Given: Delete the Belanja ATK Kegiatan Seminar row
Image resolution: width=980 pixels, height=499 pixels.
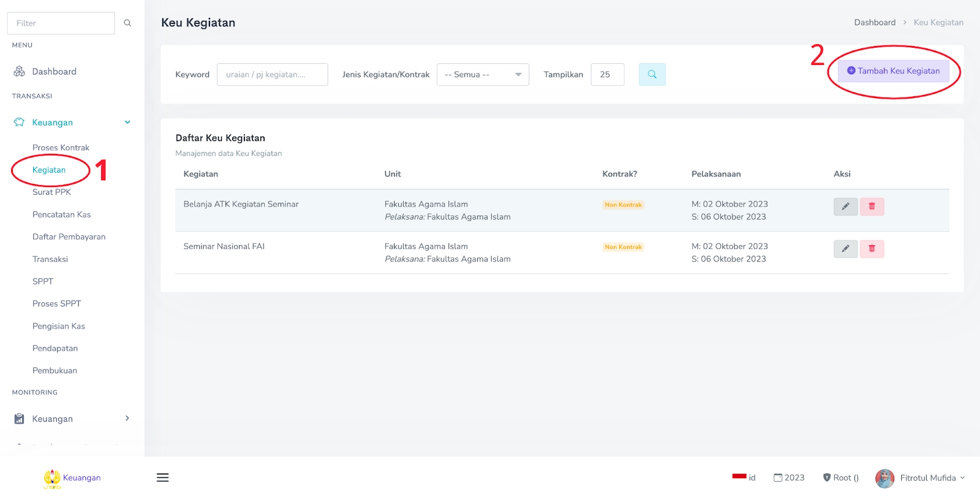Looking at the screenshot, I should 872,207.
